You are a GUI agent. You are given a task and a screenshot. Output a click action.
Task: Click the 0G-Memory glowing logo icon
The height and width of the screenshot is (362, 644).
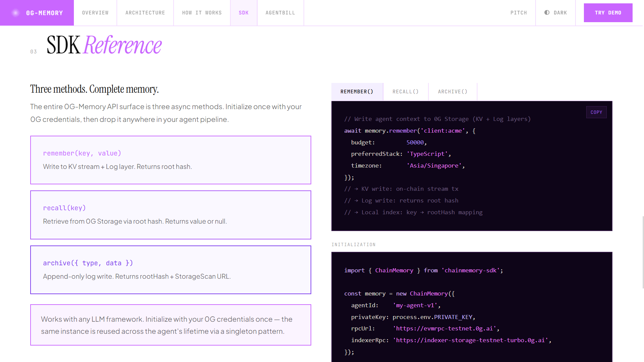pyautogui.click(x=15, y=13)
